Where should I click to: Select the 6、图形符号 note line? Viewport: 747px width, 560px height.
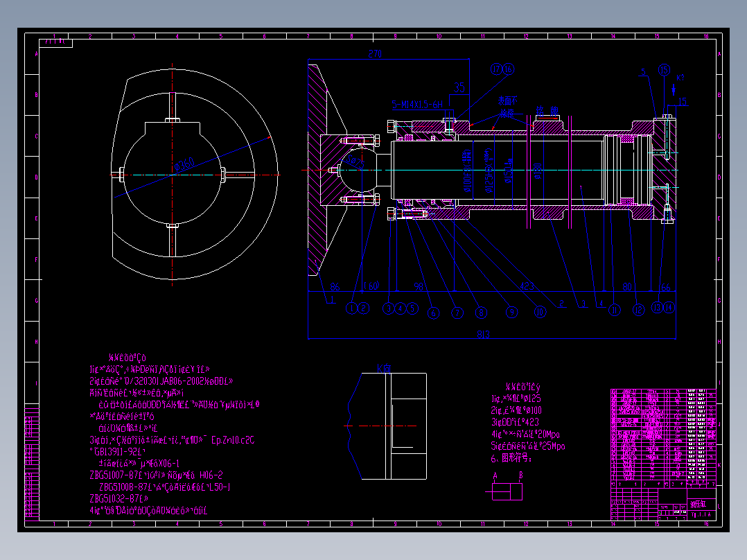click(x=511, y=458)
